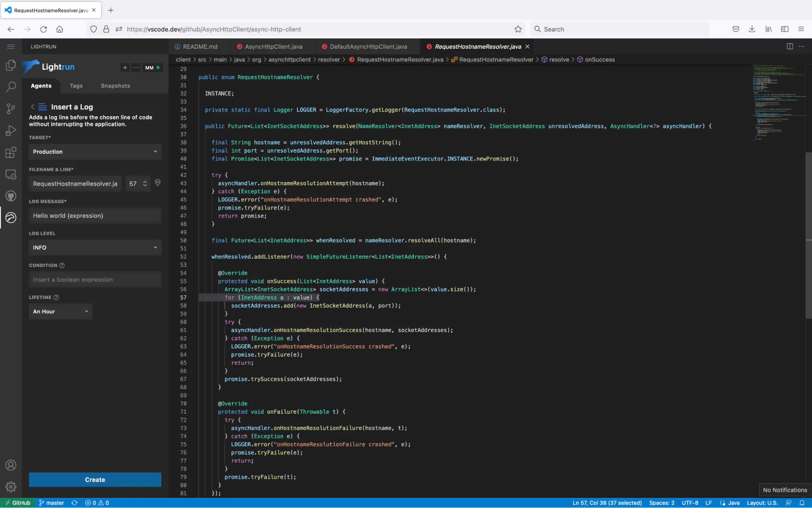
Task: Open the GitHub view in the activity bar
Action: [11, 196]
